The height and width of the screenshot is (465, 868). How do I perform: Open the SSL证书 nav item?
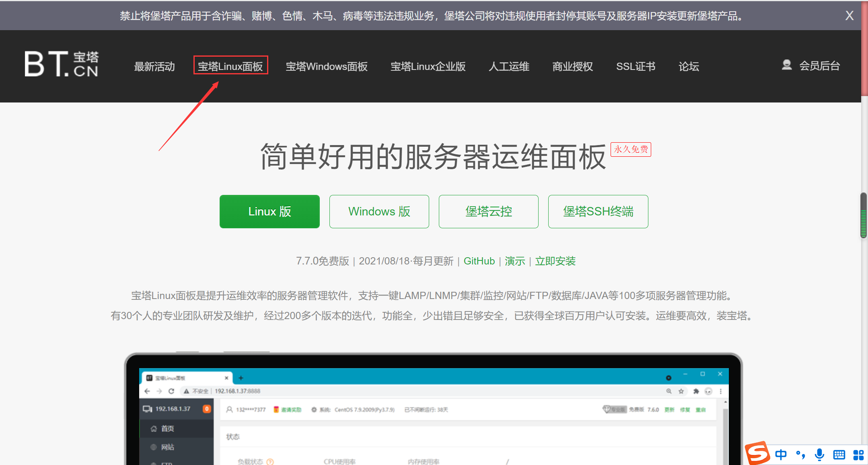click(636, 66)
